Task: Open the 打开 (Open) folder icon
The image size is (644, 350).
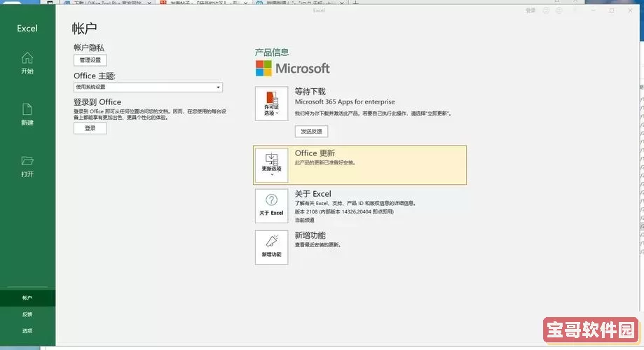Action: point(27,166)
